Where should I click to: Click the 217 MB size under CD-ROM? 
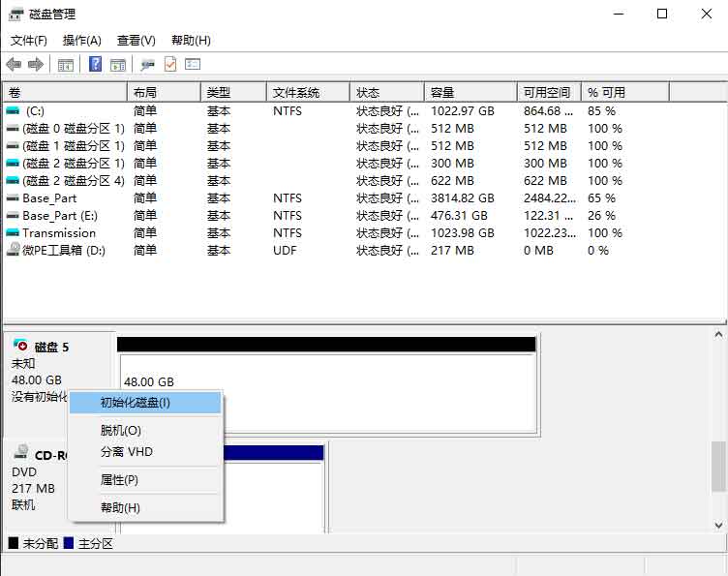(34, 488)
